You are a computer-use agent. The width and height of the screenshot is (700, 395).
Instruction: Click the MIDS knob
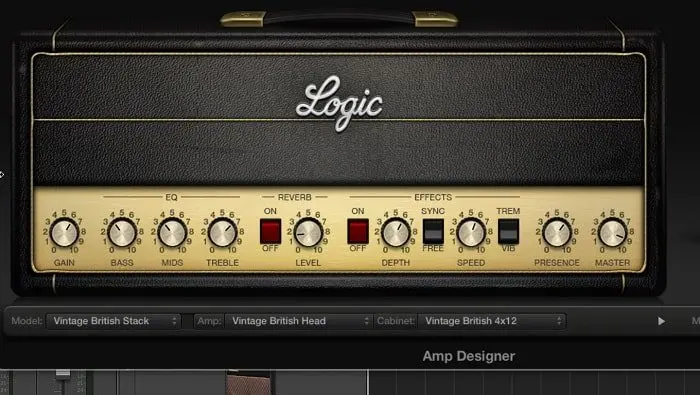point(172,233)
